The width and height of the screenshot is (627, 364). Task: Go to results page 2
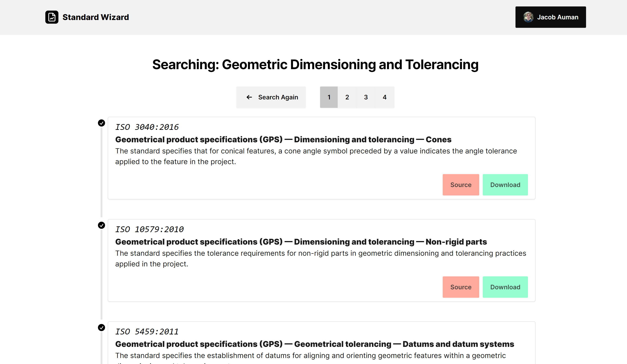pos(347,97)
